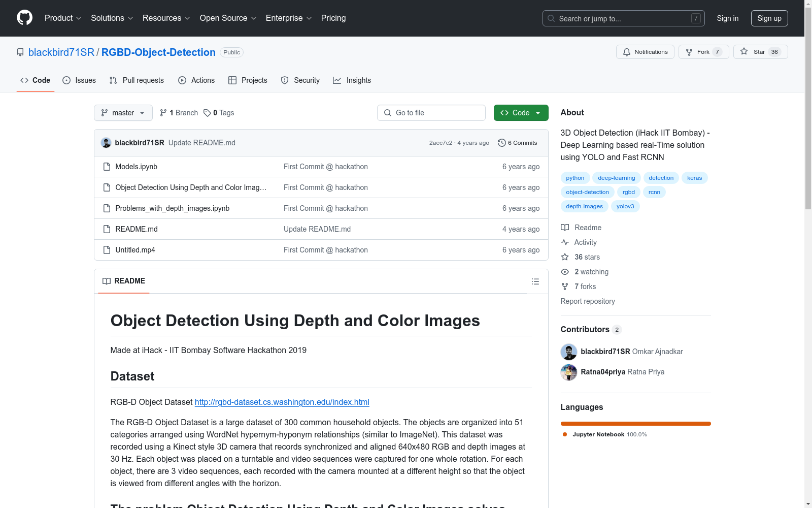Screen dimensions: 812x508
Task: Click the GitHub logo icon
Action: tap(24, 18)
